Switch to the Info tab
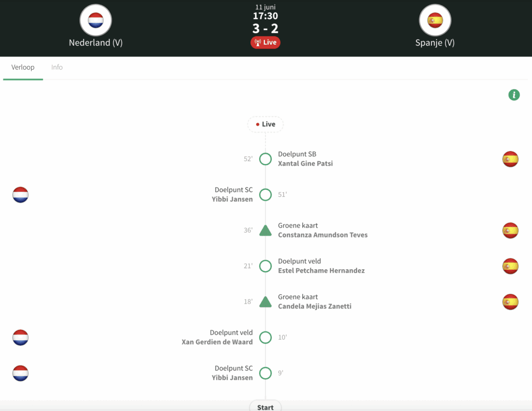 point(57,67)
